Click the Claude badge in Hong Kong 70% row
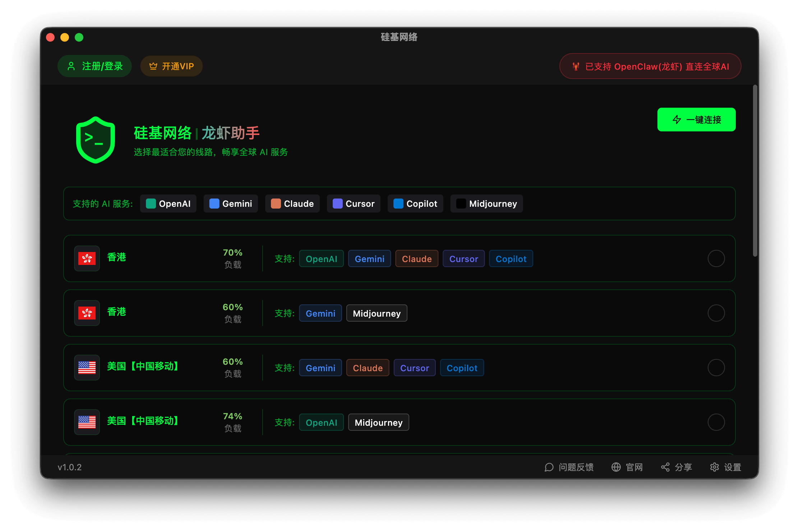Image resolution: width=799 pixels, height=532 pixels. point(417,259)
